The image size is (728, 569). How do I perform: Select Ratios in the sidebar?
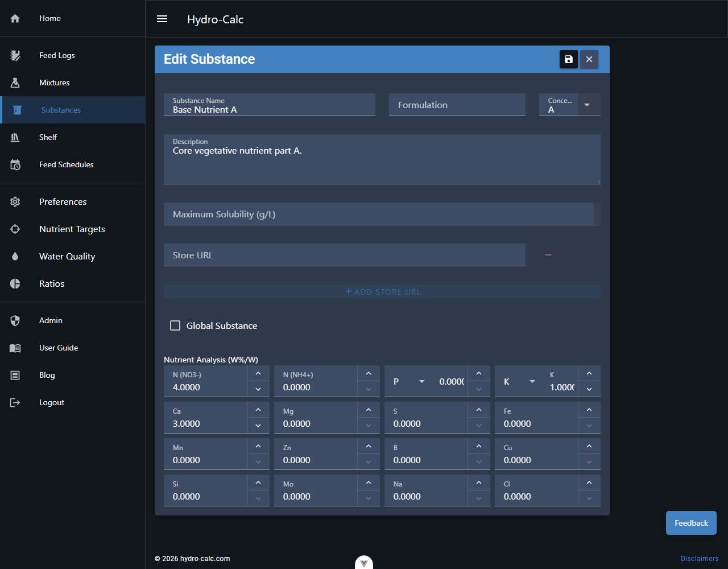click(72, 284)
